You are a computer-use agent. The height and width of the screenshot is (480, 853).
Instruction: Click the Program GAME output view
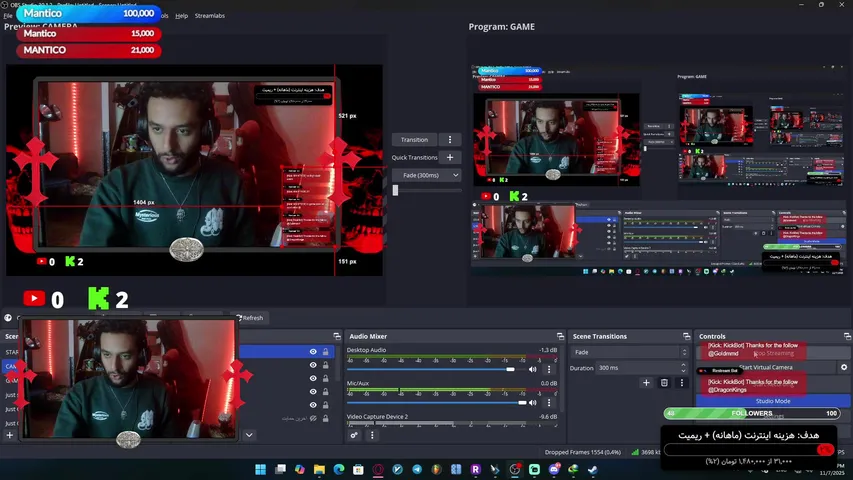[x=658, y=170]
